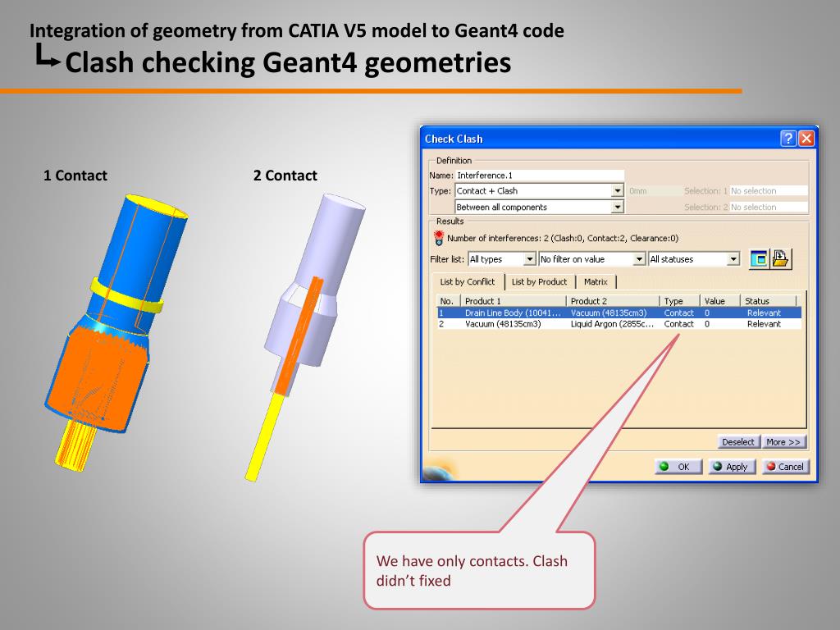Expand the No filter on value dropdown
Viewport: 840px width, 630px height.
pyautogui.click(x=638, y=259)
